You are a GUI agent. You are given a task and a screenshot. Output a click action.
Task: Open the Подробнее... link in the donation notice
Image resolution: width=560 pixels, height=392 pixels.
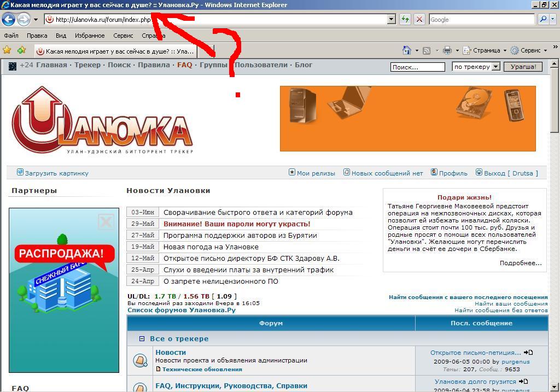click(x=521, y=263)
